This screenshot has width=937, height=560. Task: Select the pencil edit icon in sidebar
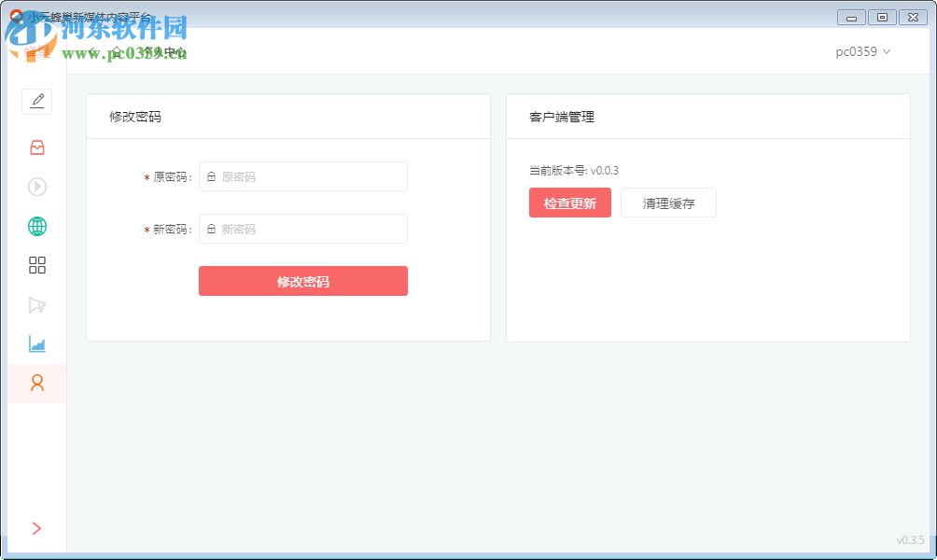point(37,102)
